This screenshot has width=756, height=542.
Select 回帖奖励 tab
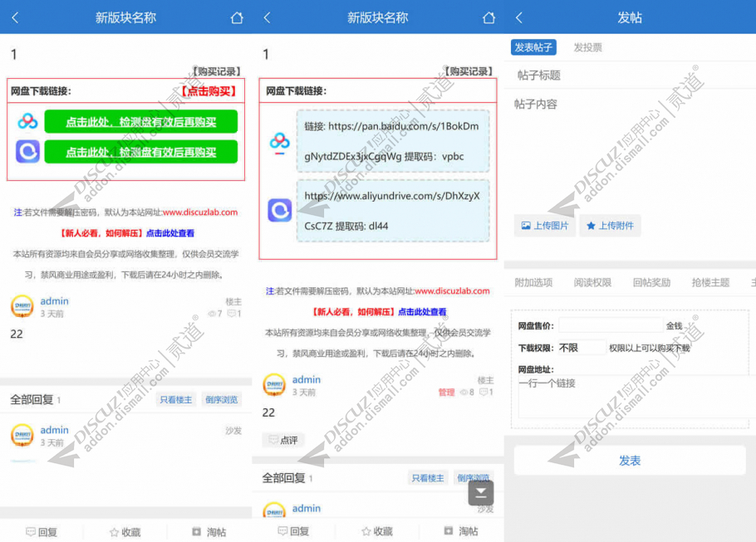tap(651, 282)
